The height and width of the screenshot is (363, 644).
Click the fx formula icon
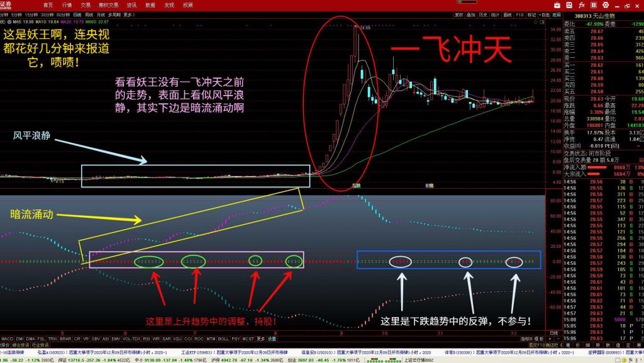[581, 4]
